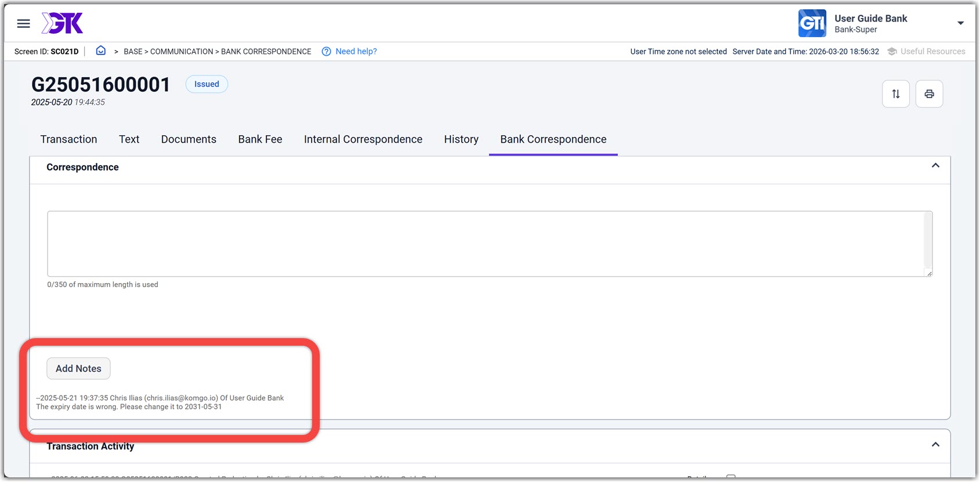Click the Screen ID SC021D text
980x482 pixels.
tap(46, 52)
